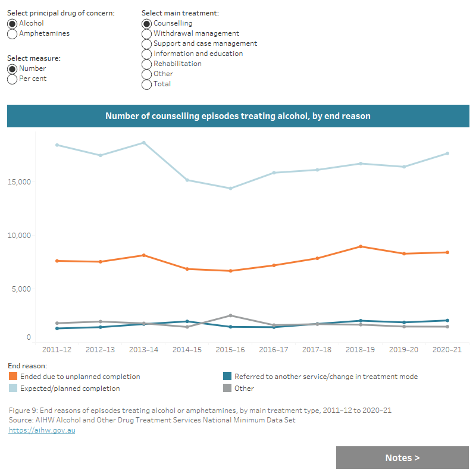Click the 2018-19 peak on the orange line
476x476 pixels.
click(x=361, y=246)
